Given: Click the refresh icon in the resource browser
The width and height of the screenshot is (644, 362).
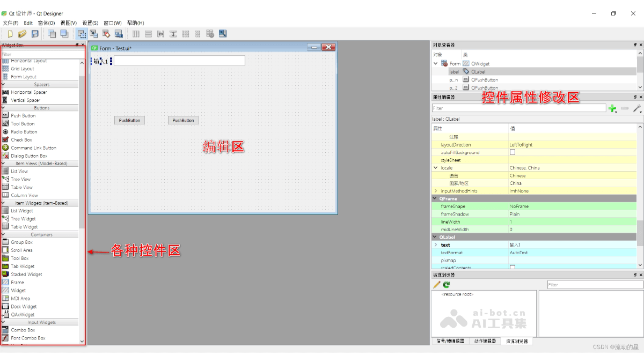Looking at the screenshot, I should click(x=446, y=284).
